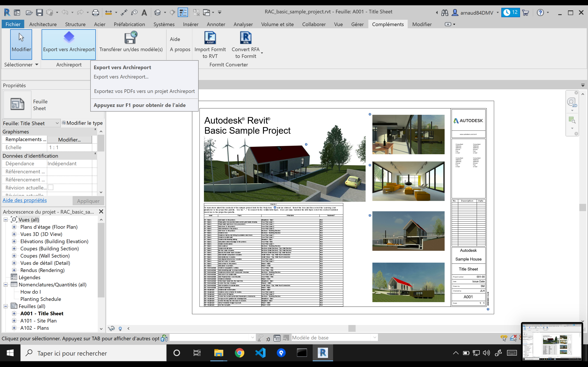The width and height of the screenshot is (588, 367).
Task: Expand the A101 - Site Plan sheet node
Action: [x=14, y=321]
